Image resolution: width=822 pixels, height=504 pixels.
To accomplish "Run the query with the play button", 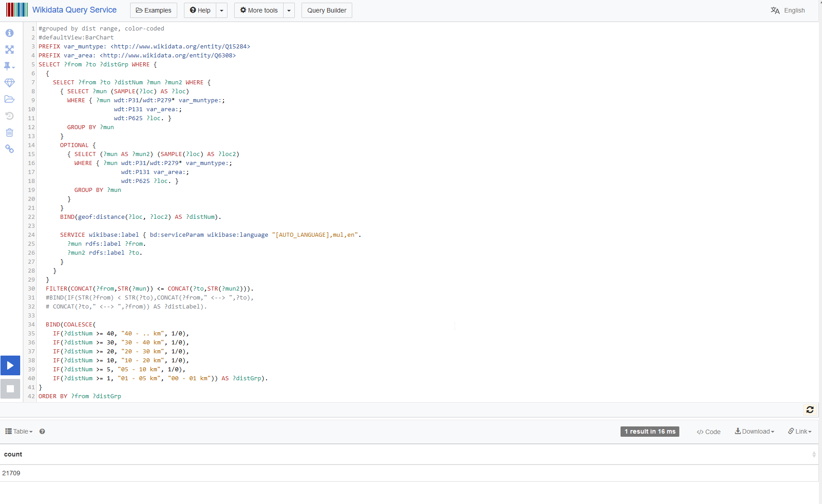I will [x=10, y=365].
